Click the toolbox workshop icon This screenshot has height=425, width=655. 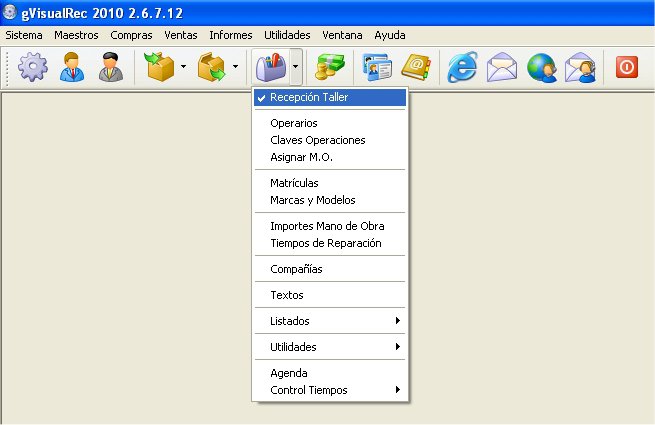[271, 67]
